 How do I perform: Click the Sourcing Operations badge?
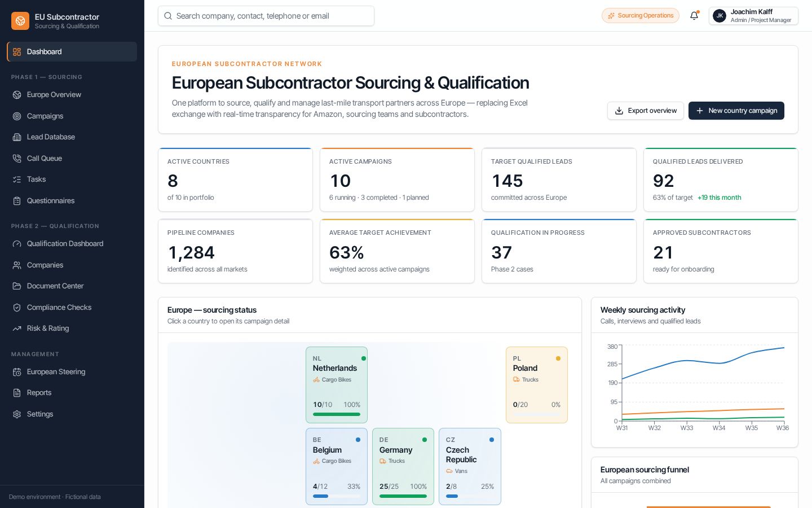pyautogui.click(x=641, y=16)
